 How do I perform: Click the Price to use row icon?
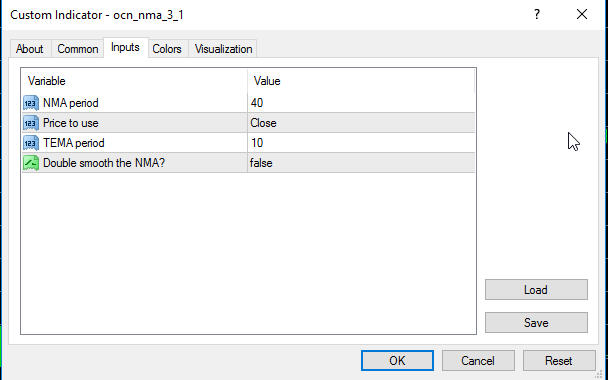(31, 123)
